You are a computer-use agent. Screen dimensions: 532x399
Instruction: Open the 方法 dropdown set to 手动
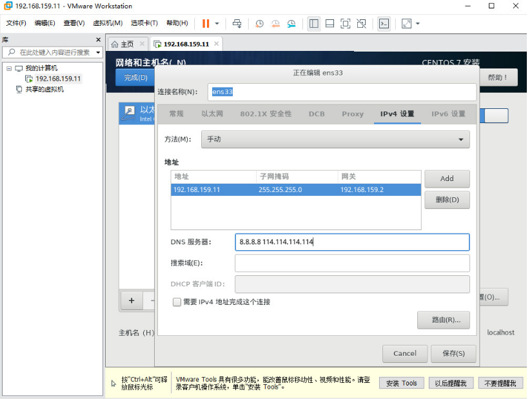point(335,139)
